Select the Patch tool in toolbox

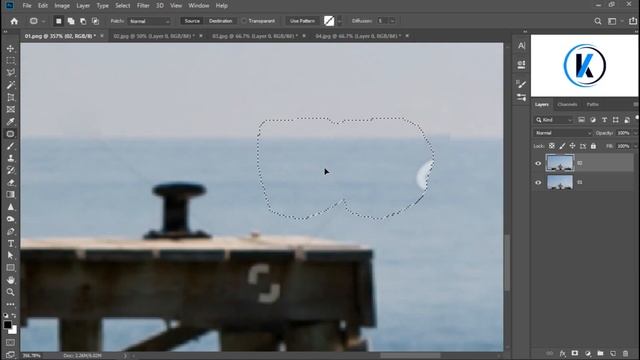11,134
